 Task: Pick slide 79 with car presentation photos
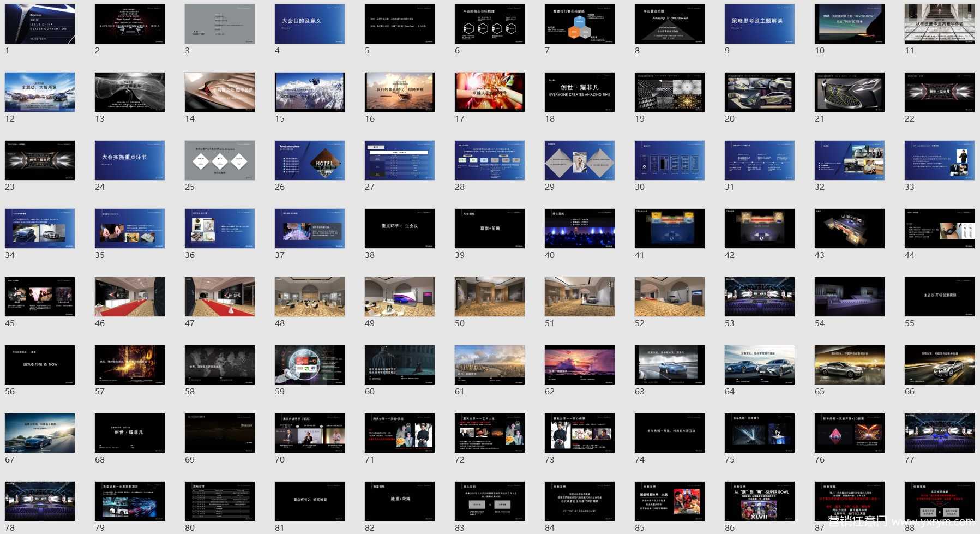(130, 501)
